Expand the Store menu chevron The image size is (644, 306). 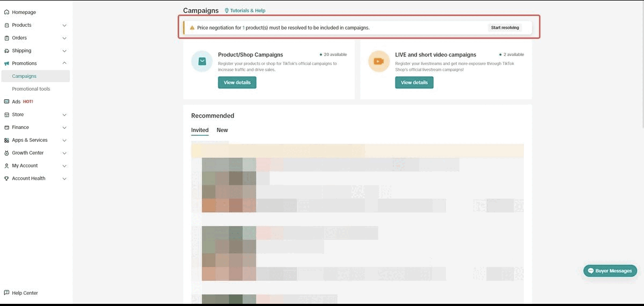(64, 114)
